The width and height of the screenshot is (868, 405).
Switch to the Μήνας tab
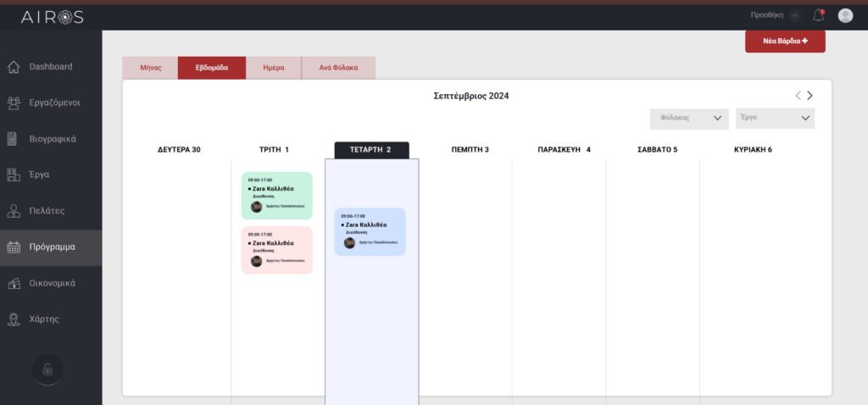[150, 68]
